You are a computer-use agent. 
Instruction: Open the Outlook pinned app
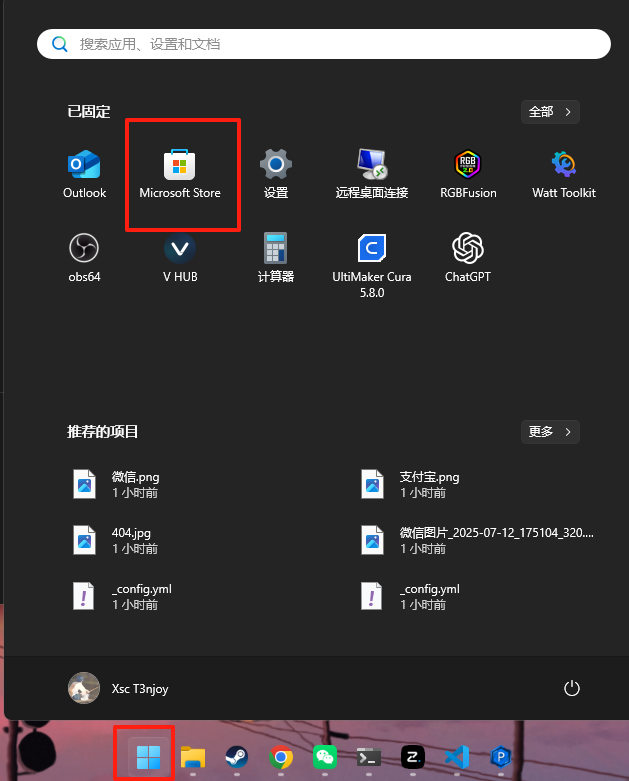point(84,173)
